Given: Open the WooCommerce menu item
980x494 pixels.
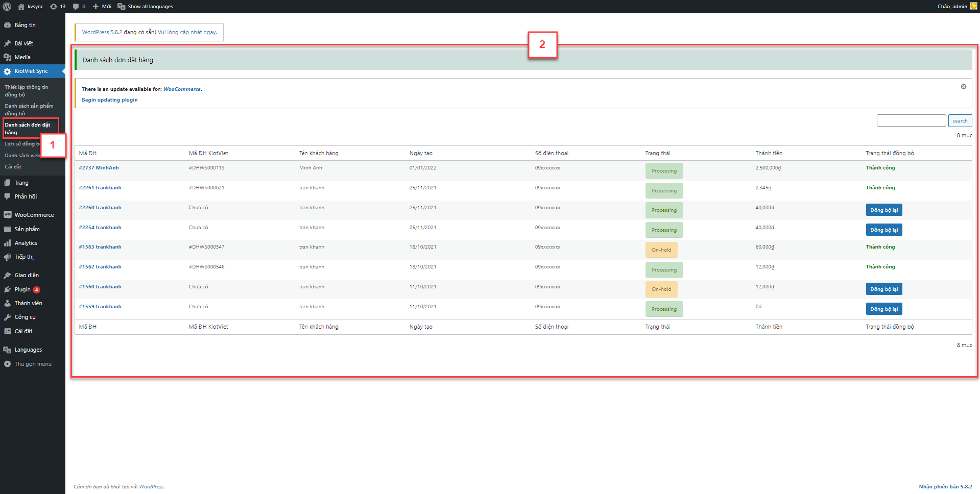Looking at the screenshot, I should pyautogui.click(x=34, y=215).
